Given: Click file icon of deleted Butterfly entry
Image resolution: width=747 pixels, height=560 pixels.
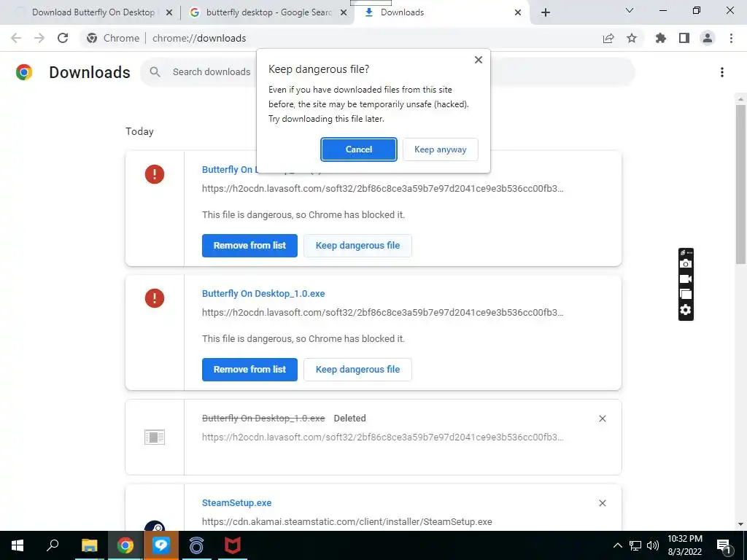Looking at the screenshot, I should click(x=155, y=437).
